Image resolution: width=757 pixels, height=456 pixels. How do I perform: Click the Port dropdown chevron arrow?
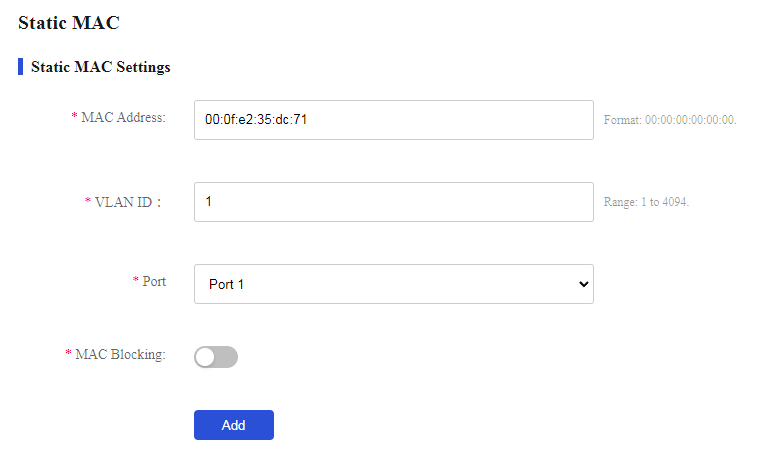point(583,284)
